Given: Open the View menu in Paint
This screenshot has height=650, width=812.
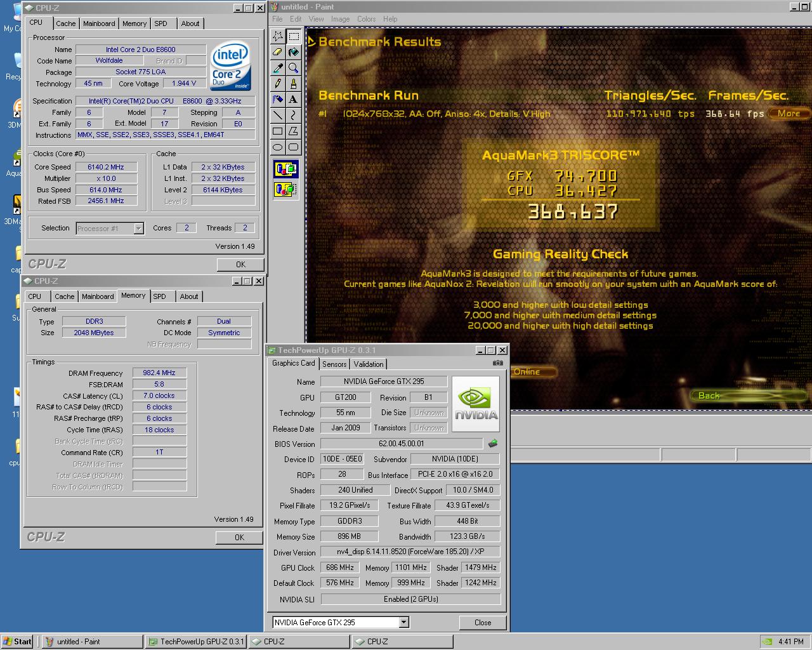Looking at the screenshot, I should coord(316,19).
